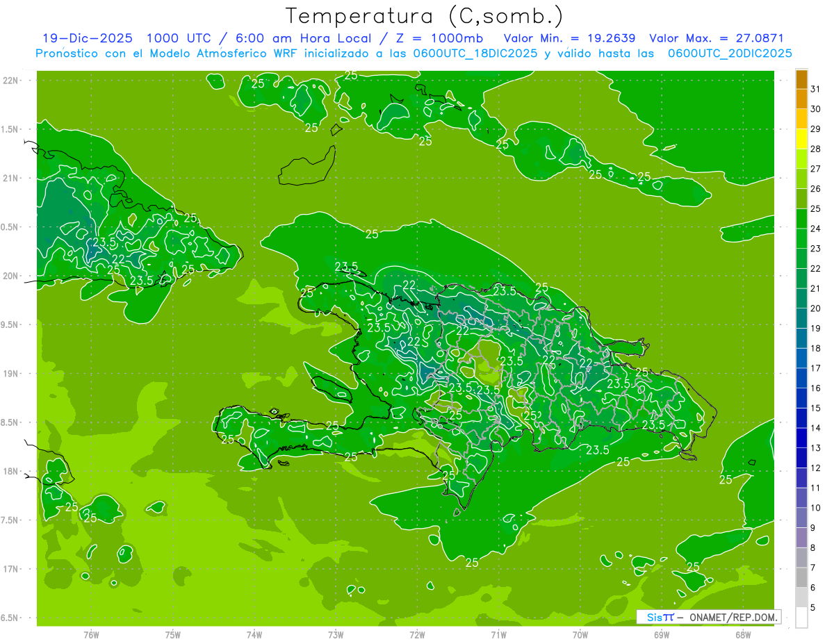Click the legend label '31'
Screen dimensions: 834x644
816,89
